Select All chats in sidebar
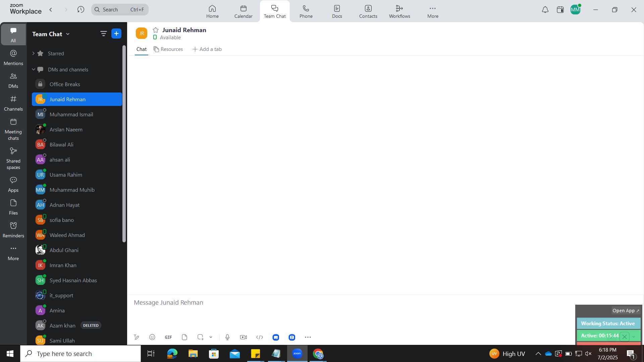 [x=13, y=35]
